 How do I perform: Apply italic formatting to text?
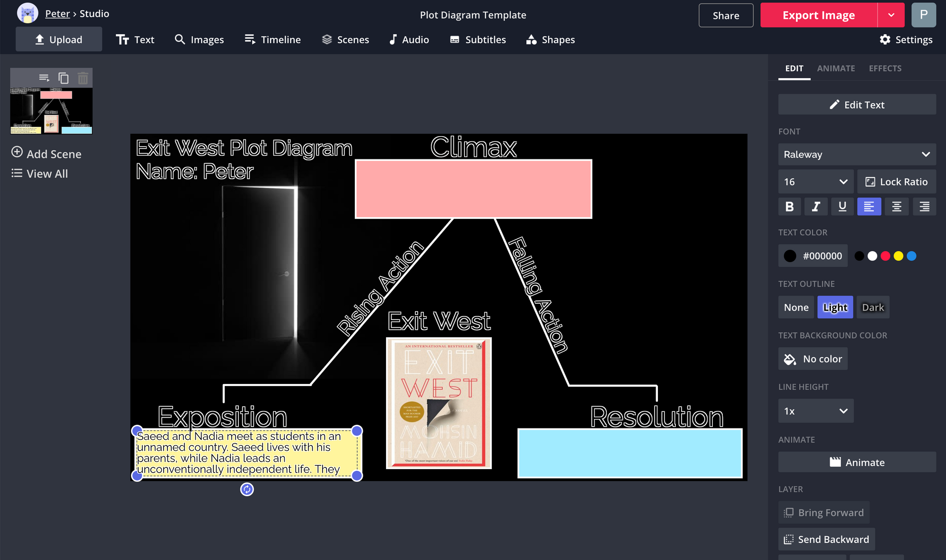tap(816, 207)
